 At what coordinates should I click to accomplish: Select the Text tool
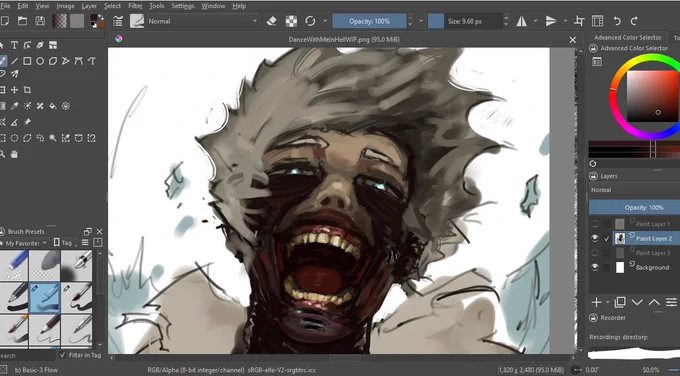point(14,45)
